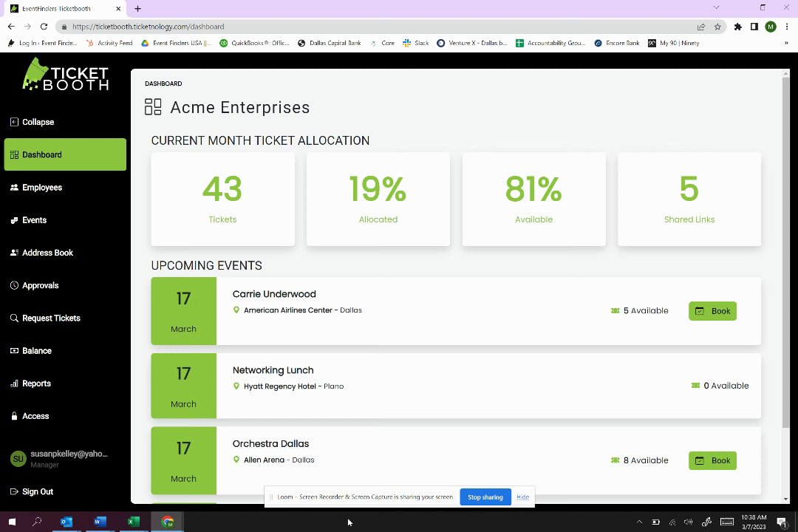Click the Sign Out icon
Screen dimensions: 798x532
[14, 492]
